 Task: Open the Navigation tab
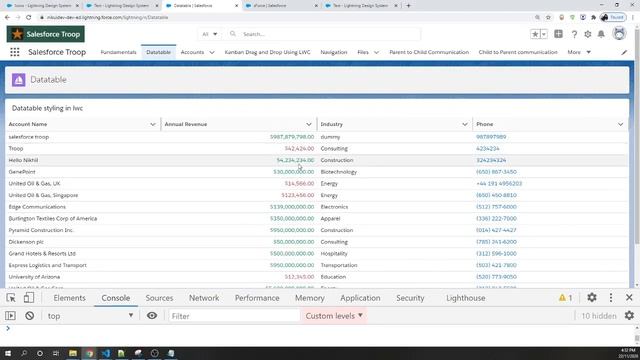click(x=334, y=52)
